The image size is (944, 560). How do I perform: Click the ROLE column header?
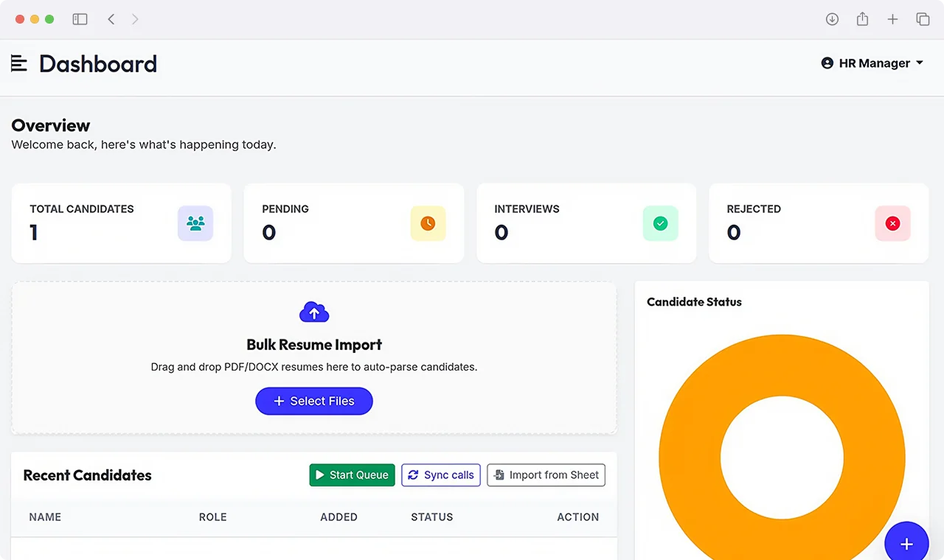pos(212,517)
